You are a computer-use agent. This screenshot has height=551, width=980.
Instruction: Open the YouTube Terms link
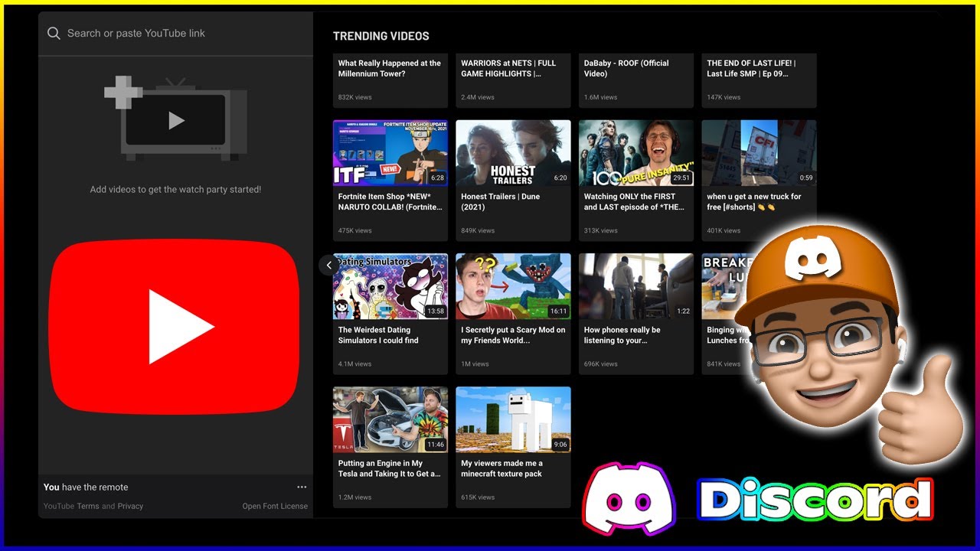coord(87,506)
